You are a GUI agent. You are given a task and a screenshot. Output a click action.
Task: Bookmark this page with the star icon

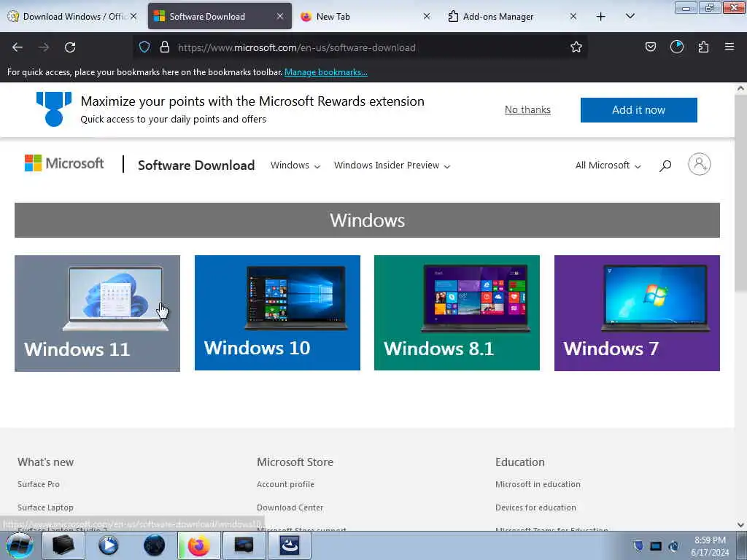576,47
